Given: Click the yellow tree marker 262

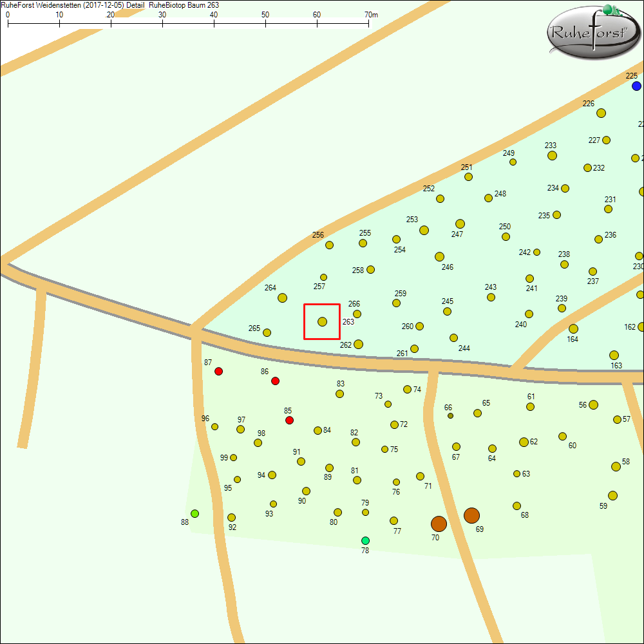Looking at the screenshot, I should (x=358, y=344).
